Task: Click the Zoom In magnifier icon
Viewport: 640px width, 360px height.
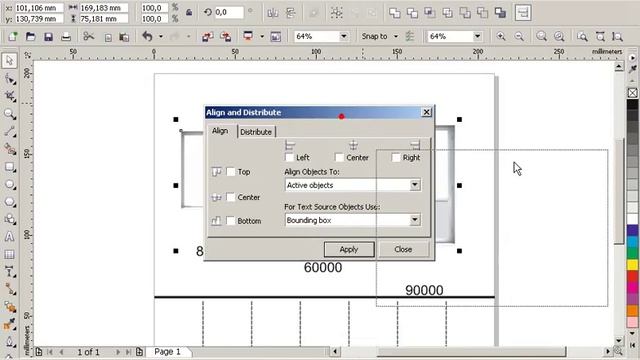Action: [x=501, y=37]
